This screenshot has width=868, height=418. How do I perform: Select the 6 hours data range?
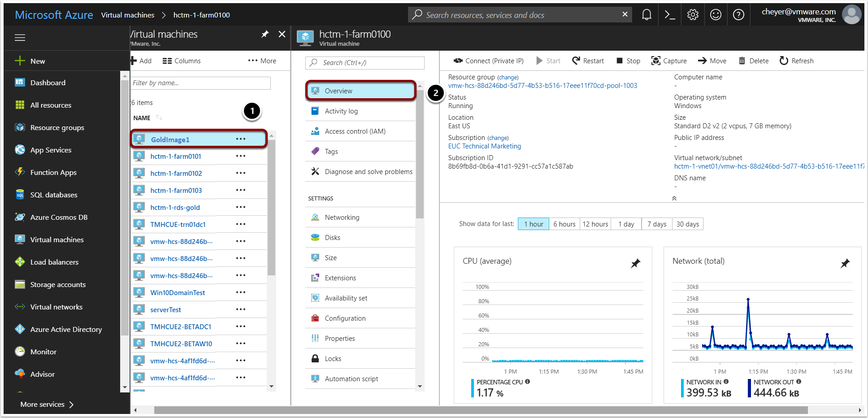pyautogui.click(x=564, y=224)
